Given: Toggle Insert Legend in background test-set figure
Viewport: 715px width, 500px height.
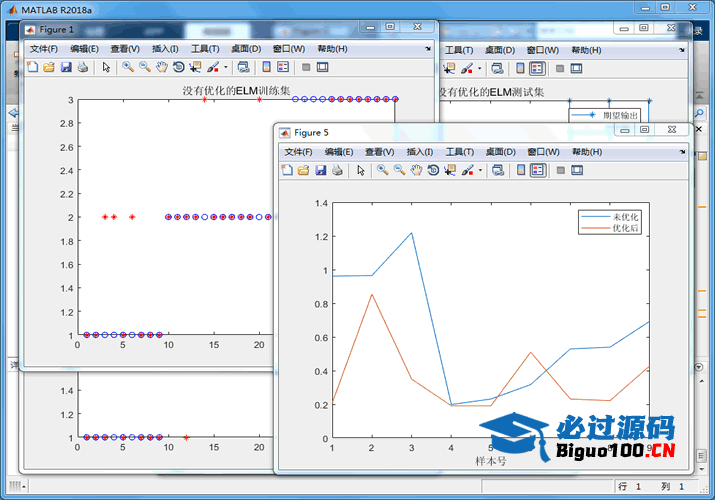Looking at the screenshot, I should pos(537,68).
